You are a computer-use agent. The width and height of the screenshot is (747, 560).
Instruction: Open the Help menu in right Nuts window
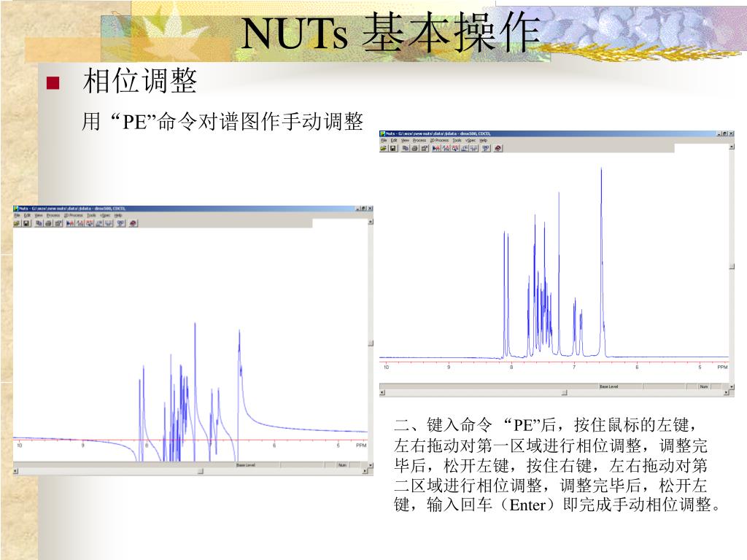coord(484,141)
